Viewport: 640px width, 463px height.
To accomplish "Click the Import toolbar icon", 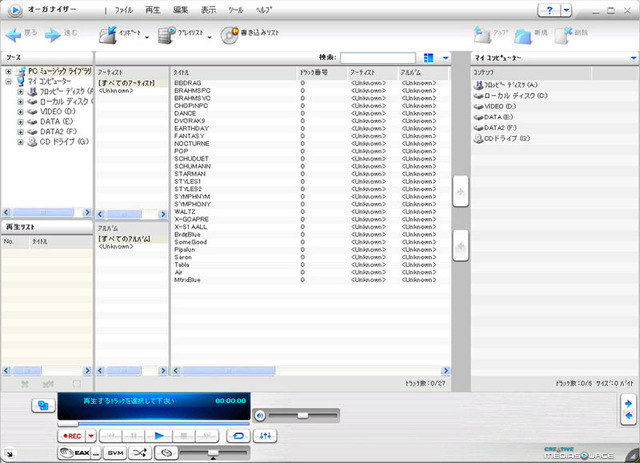I will [107, 35].
